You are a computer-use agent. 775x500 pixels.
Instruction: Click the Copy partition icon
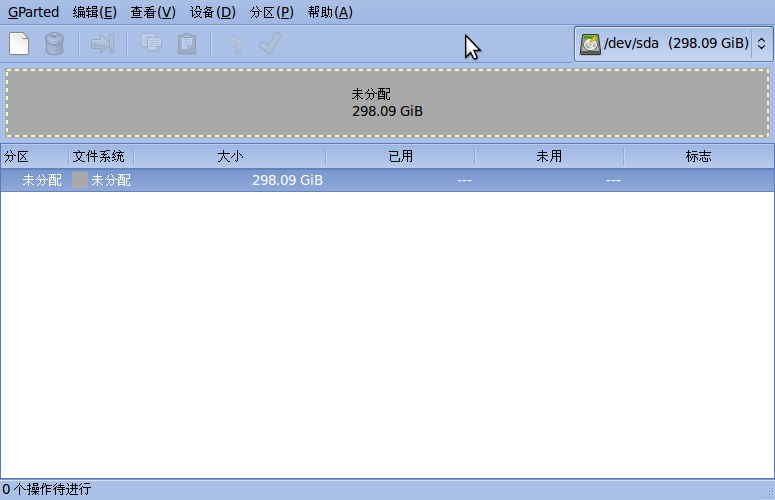coord(151,43)
